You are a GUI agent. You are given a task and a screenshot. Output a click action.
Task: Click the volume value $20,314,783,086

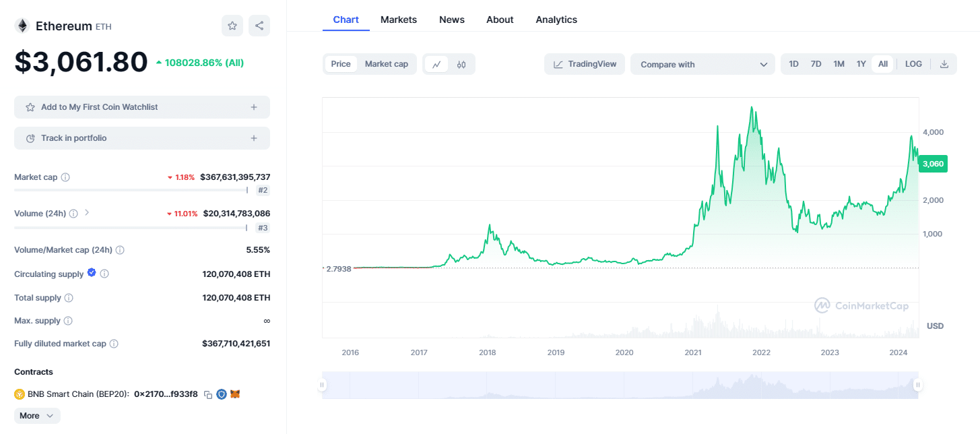236,214
